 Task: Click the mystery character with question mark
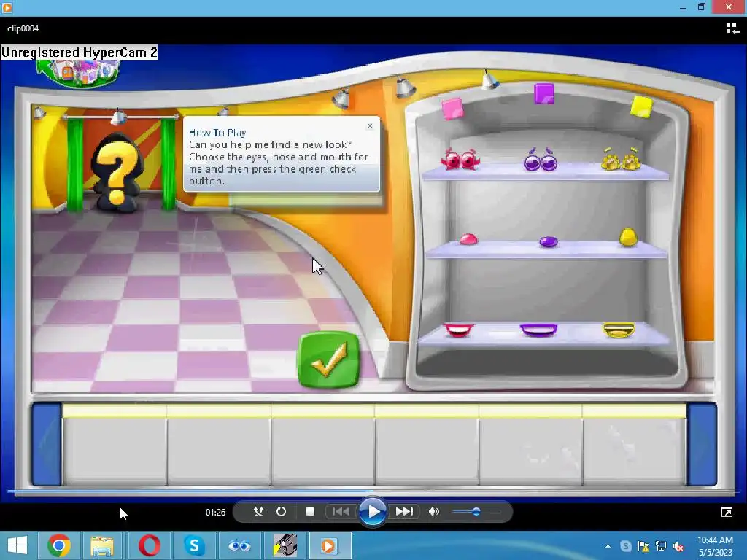click(117, 172)
